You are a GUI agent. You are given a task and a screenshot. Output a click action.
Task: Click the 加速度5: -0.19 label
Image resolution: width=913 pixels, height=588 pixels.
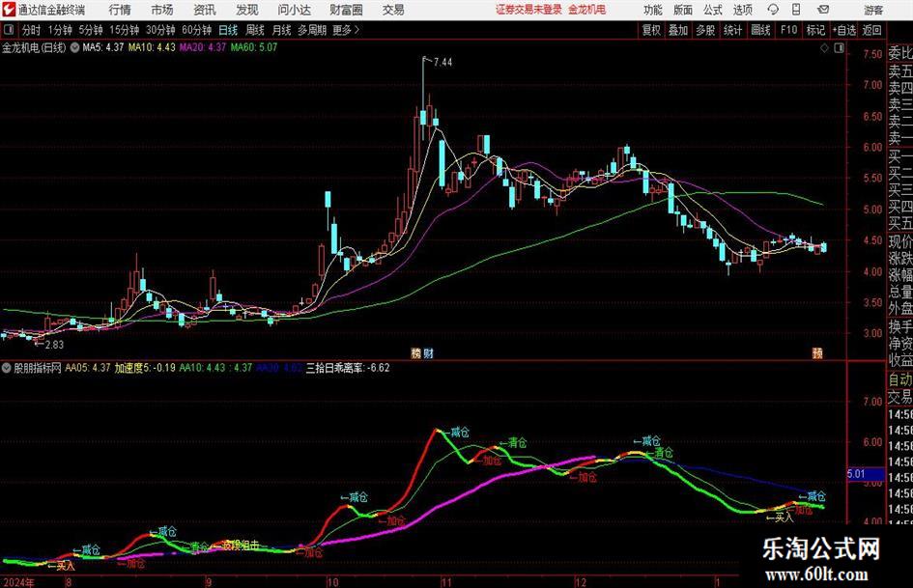tap(144, 368)
